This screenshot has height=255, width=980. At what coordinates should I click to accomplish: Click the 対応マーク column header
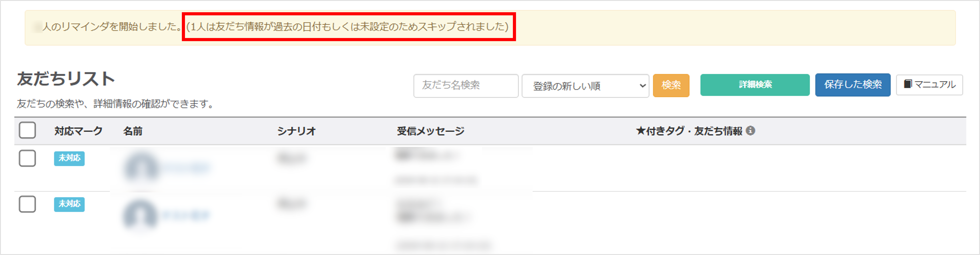[78, 131]
